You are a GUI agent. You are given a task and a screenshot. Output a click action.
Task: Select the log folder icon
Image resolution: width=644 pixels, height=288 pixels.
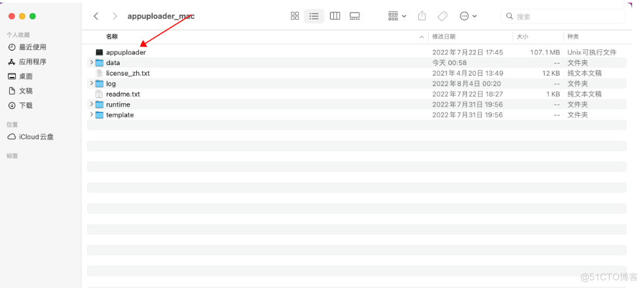(99, 84)
